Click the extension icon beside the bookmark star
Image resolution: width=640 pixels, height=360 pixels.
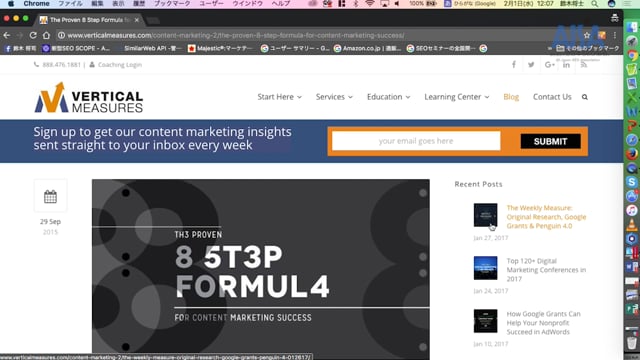pos(601,36)
